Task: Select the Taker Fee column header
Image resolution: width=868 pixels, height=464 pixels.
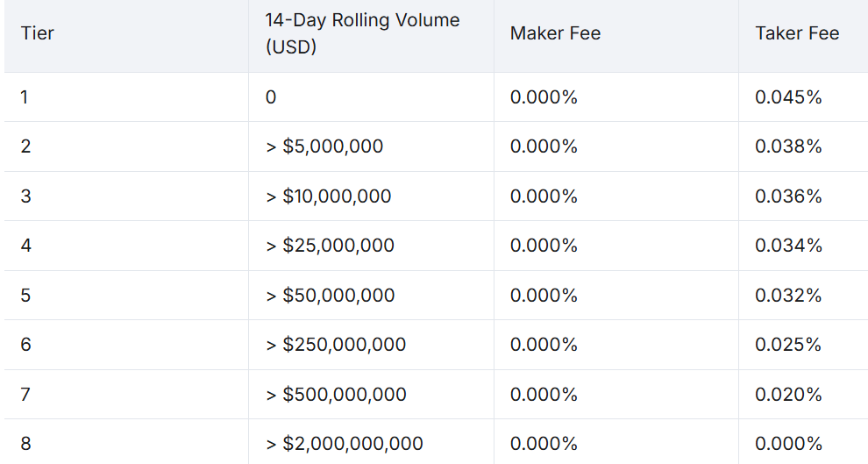Action: click(x=797, y=34)
